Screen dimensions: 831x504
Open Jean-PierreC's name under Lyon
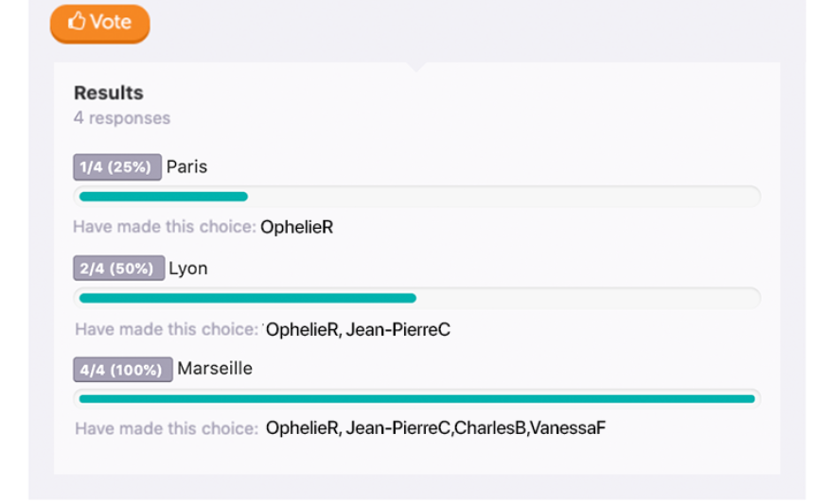click(398, 330)
